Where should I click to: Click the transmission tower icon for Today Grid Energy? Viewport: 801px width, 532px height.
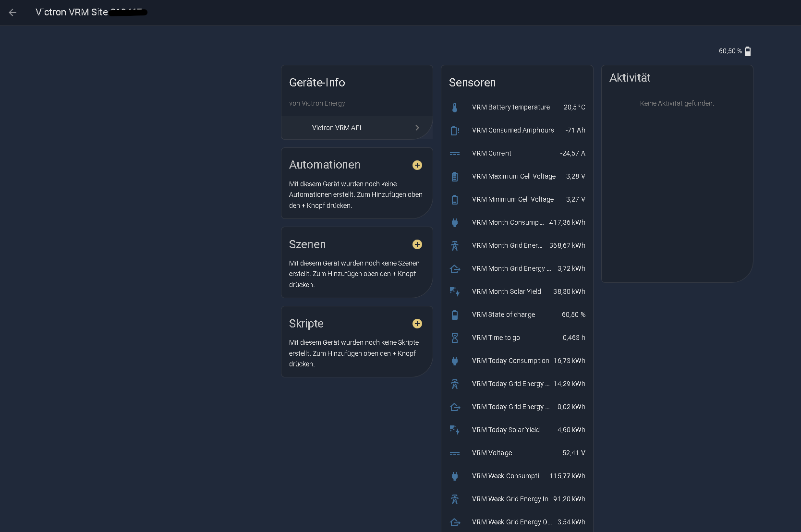454,384
